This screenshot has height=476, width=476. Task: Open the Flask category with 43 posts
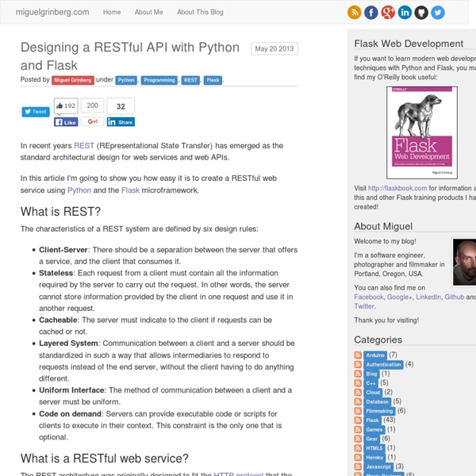coord(373,420)
